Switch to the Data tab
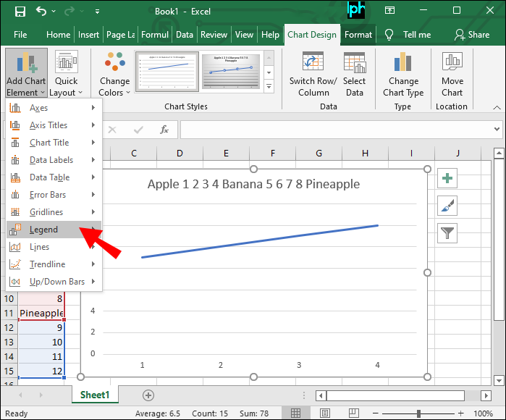This screenshot has width=506, height=420. 185,35
